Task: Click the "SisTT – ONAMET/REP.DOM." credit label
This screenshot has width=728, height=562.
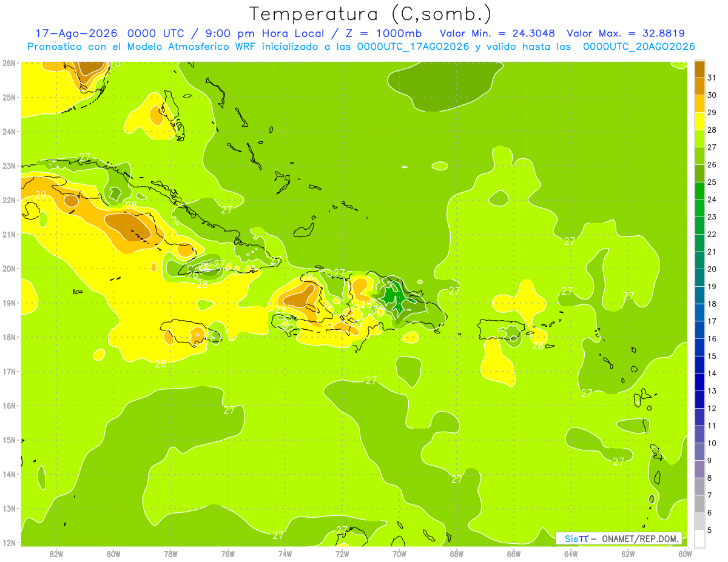Action: [619, 538]
